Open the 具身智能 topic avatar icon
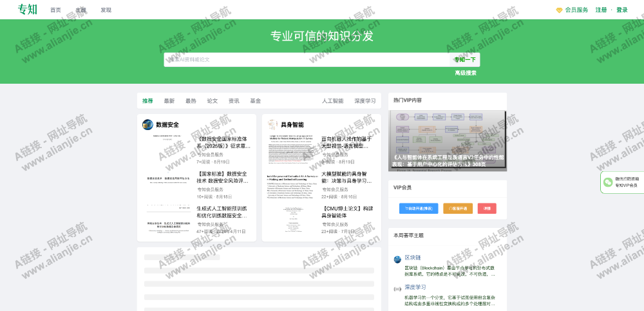 pyautogui.click(x=272, y=125)
